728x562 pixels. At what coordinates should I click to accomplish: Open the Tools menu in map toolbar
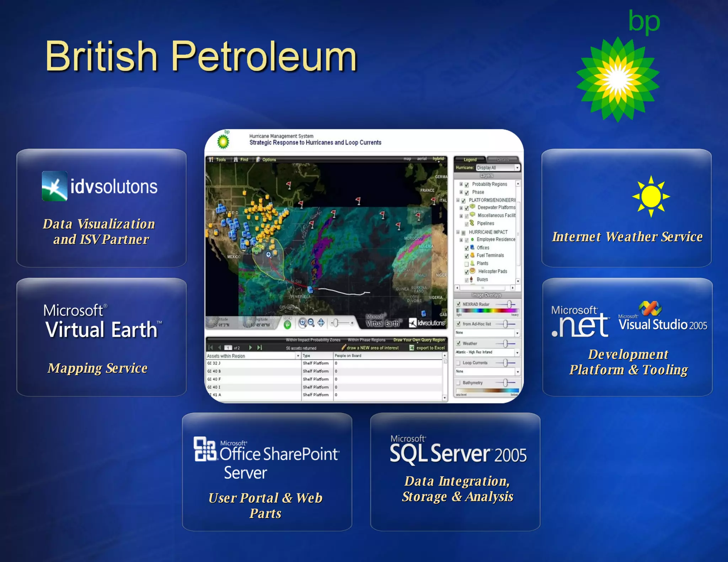pos(218,160)
